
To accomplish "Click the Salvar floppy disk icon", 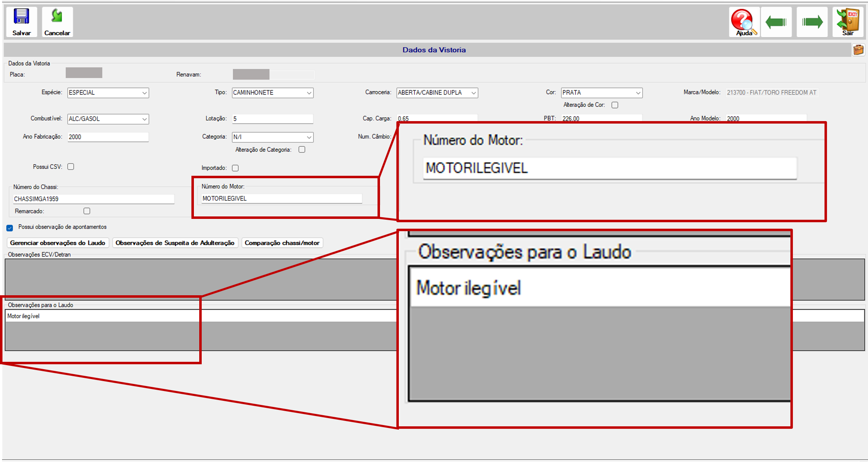I will tap(21, 22).
